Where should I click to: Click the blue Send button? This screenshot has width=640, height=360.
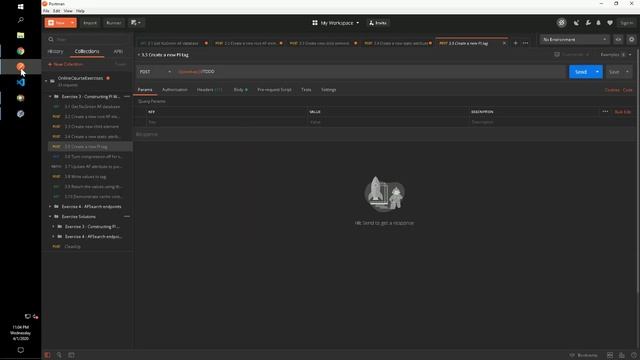(581, 72)
